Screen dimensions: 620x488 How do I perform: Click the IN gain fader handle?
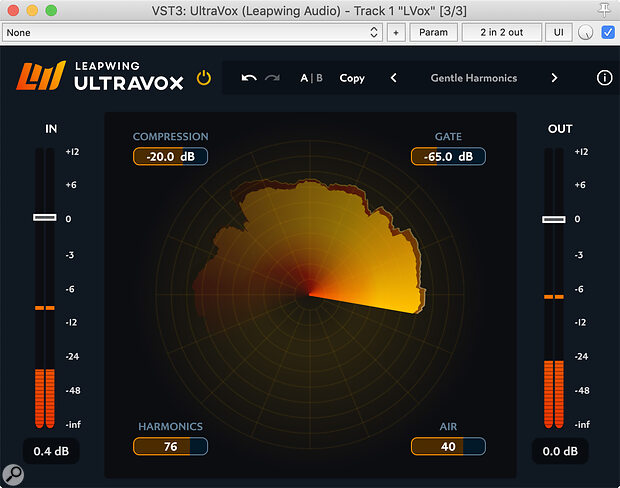[x=45, y=218]
